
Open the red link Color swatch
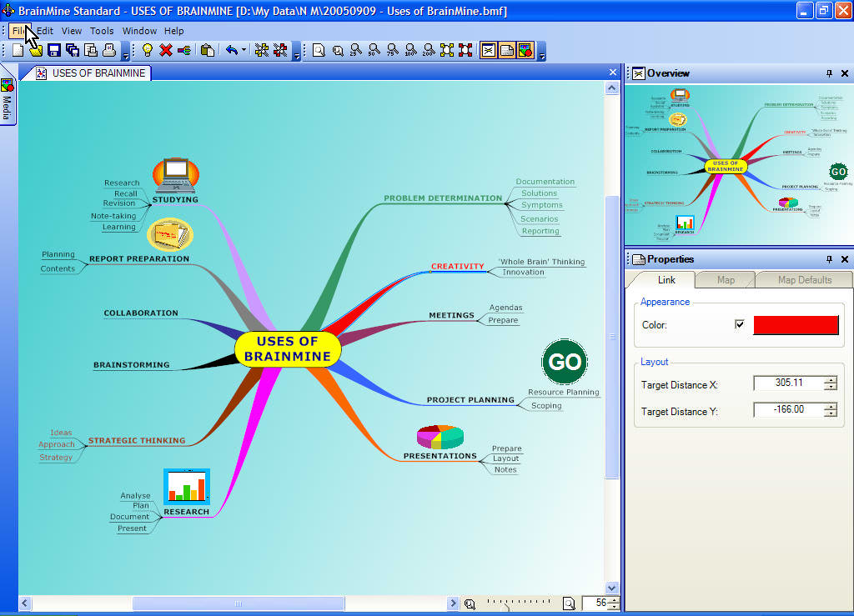[796, 325]
